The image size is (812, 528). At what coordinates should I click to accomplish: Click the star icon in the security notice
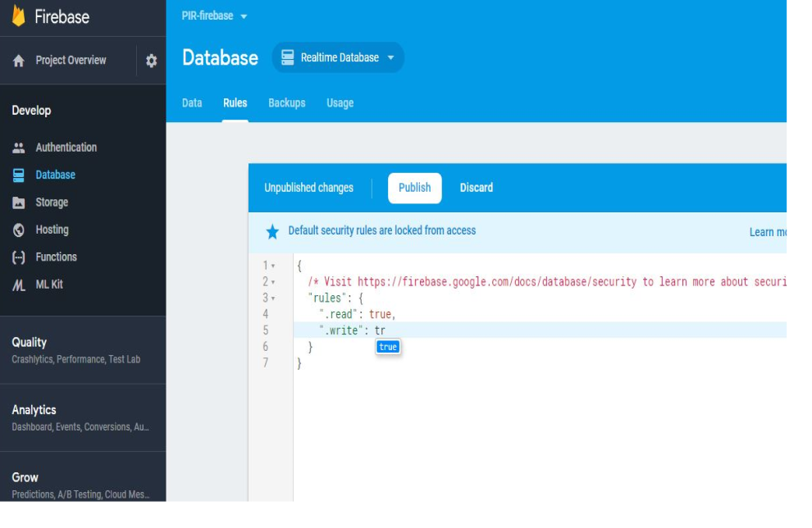coord(272,231)
